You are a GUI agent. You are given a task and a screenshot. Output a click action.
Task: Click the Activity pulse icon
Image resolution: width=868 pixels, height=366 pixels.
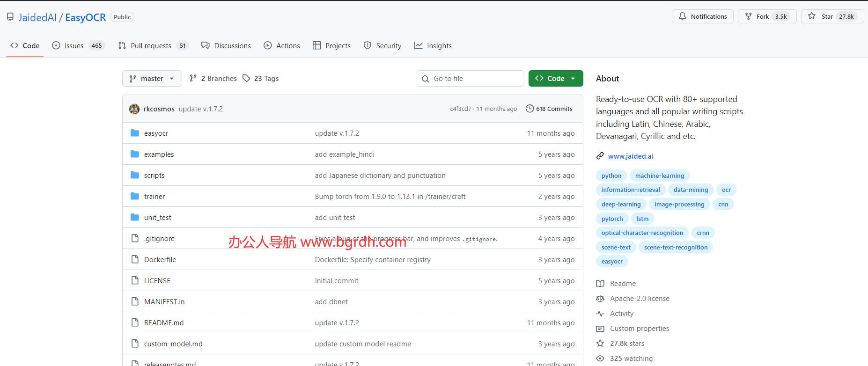click(x=600, y=314)
